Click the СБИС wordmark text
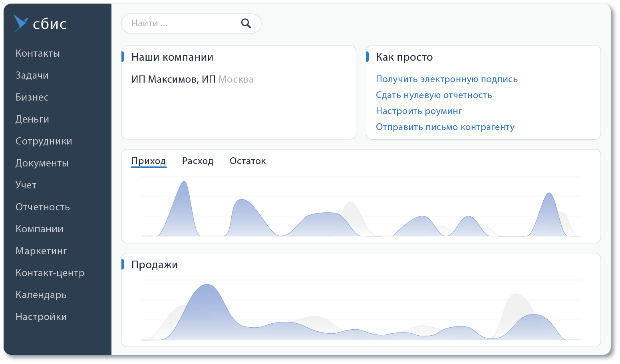620x364 pixels. point(50,24)
